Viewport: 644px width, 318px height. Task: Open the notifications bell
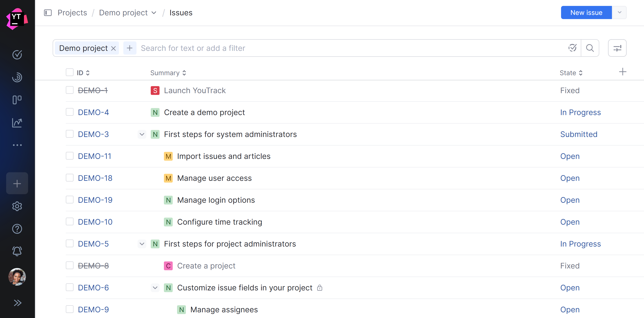tap(17, 251)
